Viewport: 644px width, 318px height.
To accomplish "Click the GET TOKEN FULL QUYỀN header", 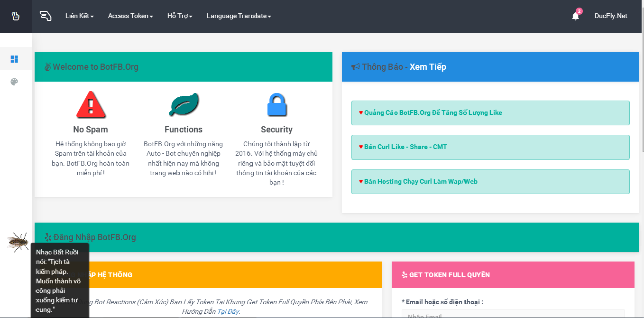I will point(513,275).
